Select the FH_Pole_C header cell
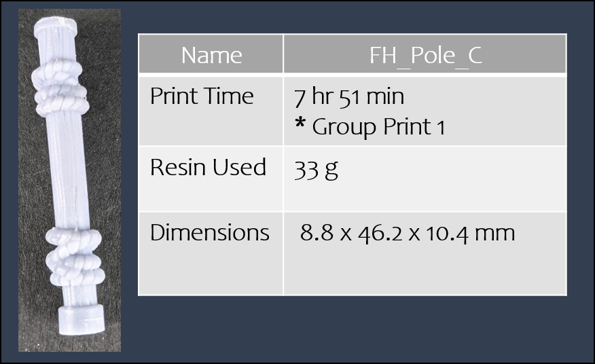 [425, 54]
